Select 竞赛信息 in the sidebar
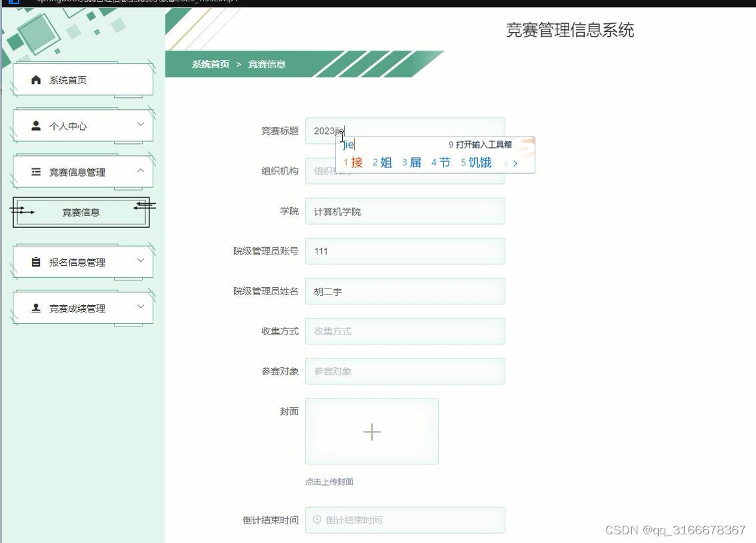 (x=82, y=212)
